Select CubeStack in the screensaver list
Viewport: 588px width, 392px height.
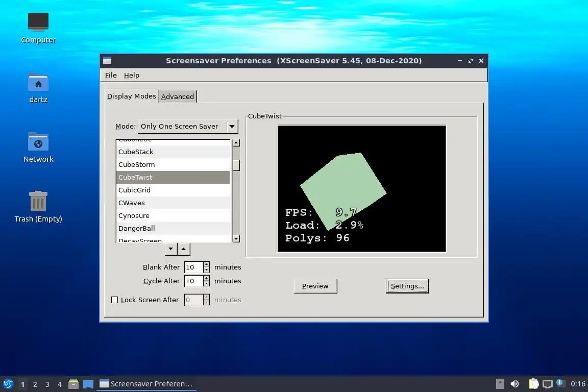coord(173,152)
